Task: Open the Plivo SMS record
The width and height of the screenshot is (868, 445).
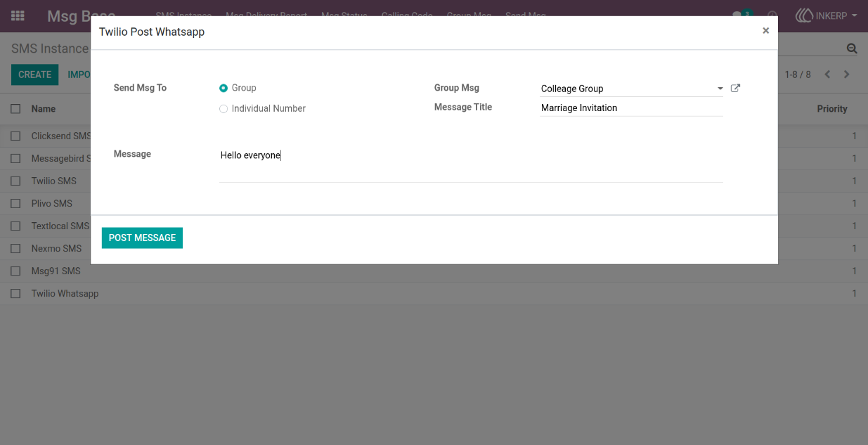Action: pyautogui.click(x=52, y=203)
